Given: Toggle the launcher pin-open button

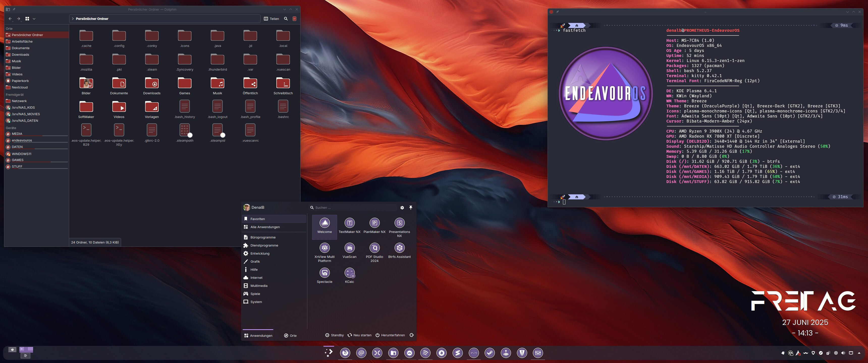Looking at the screenshot, I should coord(411,207).
